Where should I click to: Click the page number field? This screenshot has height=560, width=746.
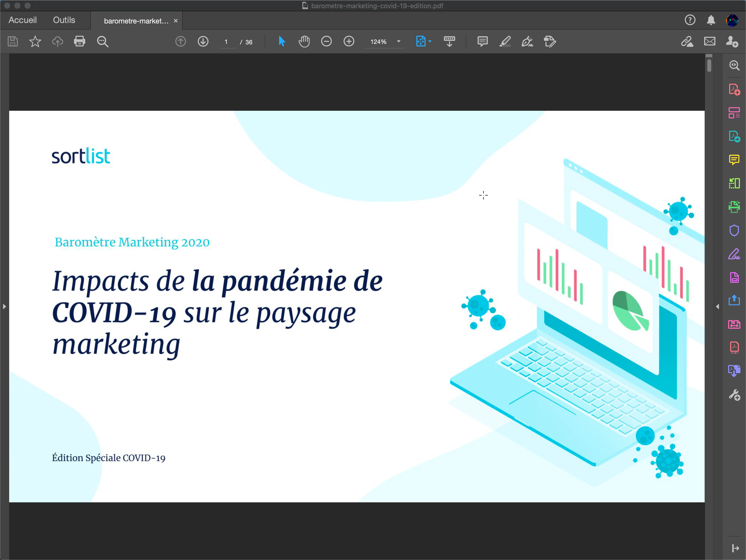228,42
